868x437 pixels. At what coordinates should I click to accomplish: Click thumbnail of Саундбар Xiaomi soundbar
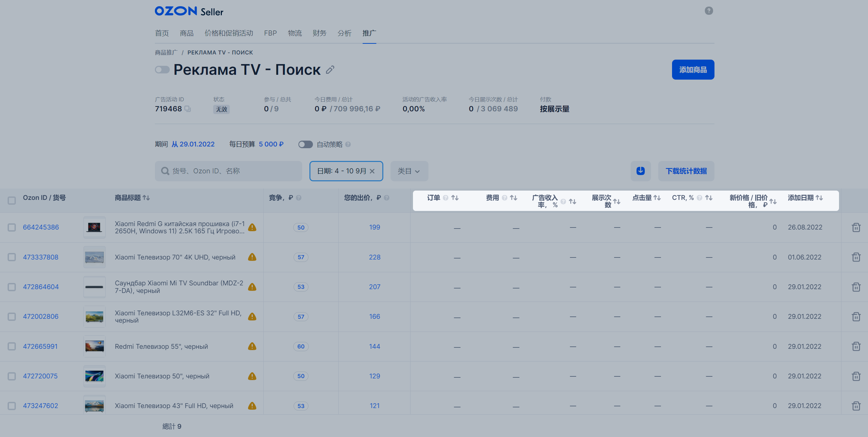click(x=94, y=287)
